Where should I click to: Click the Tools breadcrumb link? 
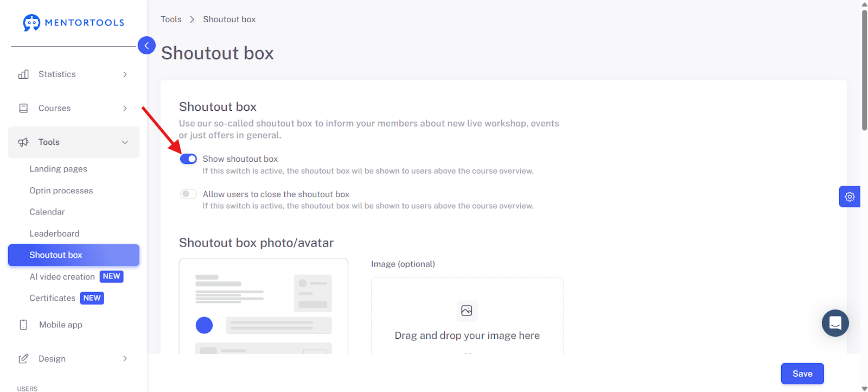tap(171, 20)
